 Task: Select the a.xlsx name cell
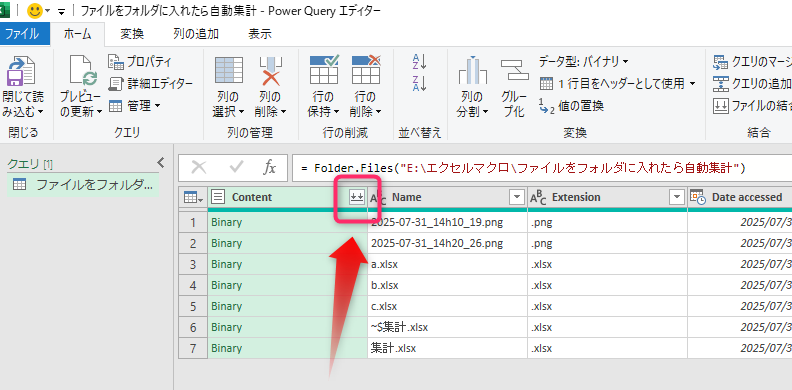(x=448, y=264)
